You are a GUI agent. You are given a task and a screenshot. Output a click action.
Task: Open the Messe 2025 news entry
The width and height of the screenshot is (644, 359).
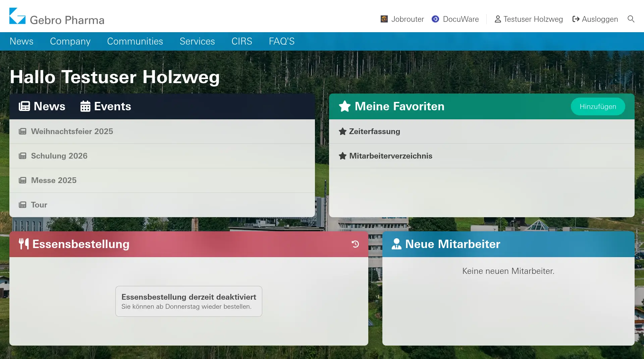[x=54, y=180]
